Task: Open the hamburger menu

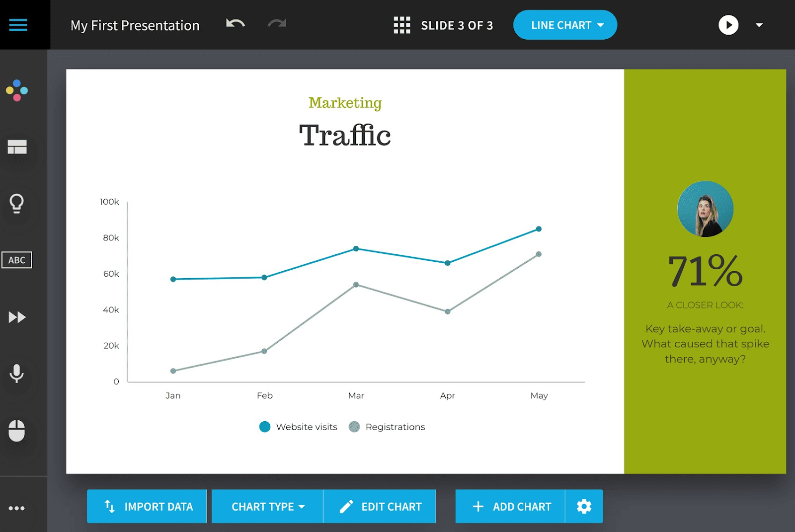Action: click(x=18, y=25)
